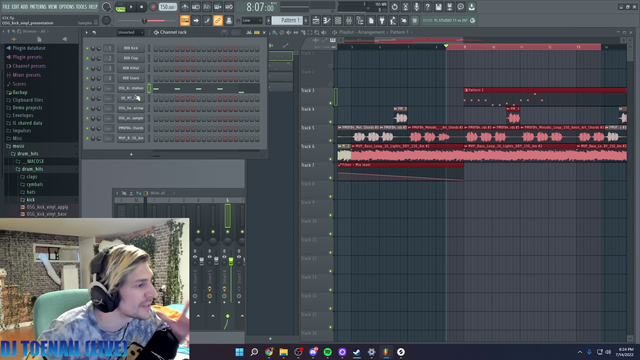The image size is (640, 360).
Task: Toggle the metronome icon
Action: coord(185,7)
